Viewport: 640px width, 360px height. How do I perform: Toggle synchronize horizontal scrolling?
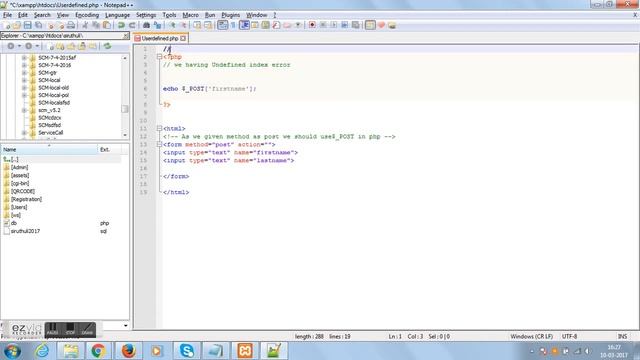point(208,25)
